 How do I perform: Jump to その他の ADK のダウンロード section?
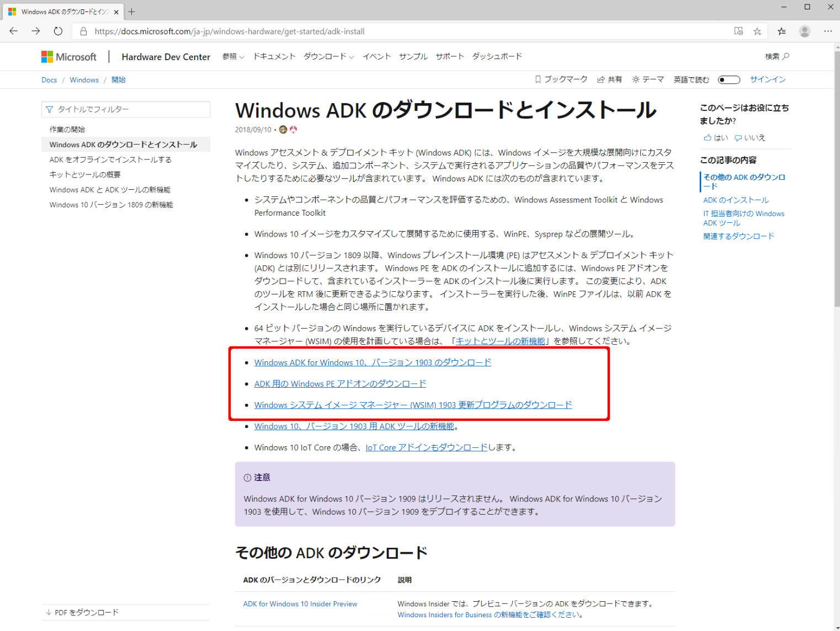tap(744, 181)
